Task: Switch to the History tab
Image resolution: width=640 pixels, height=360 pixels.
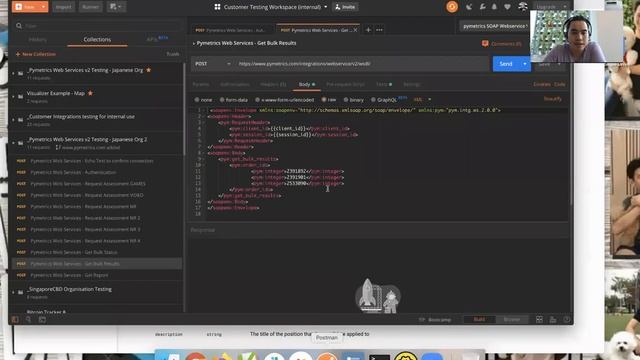Action: [38, 40]
